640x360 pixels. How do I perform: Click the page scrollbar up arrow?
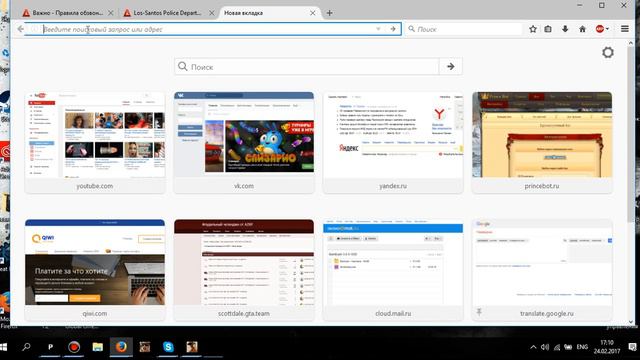[x=631, y=42]
